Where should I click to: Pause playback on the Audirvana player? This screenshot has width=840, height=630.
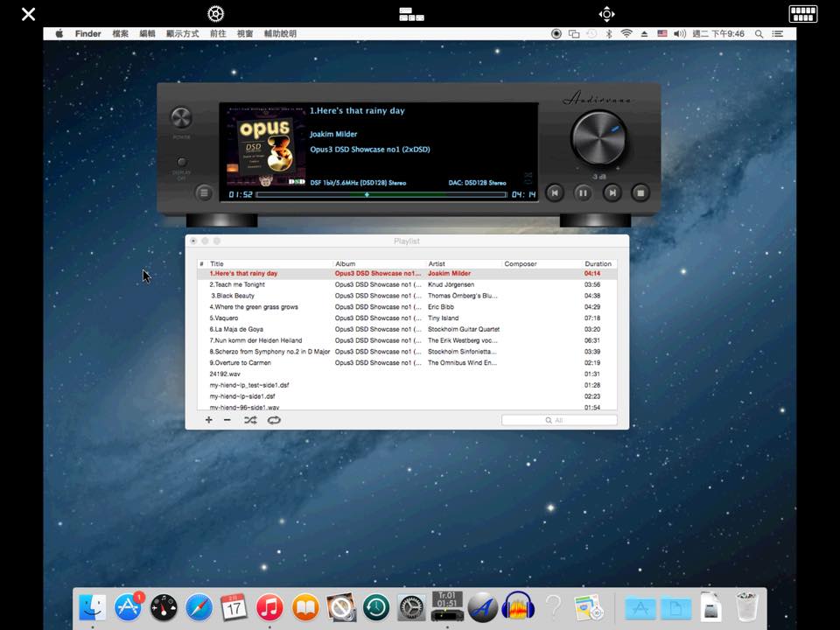[x=583, y=192]
